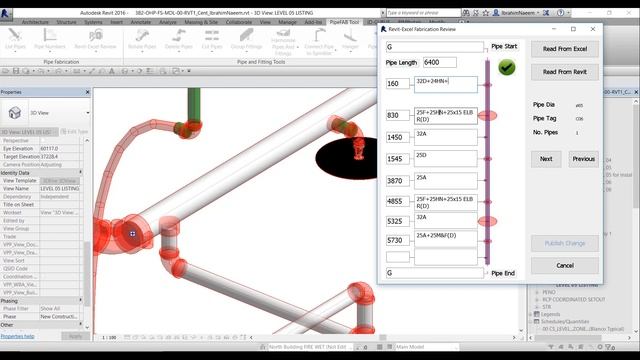Click the binoculars search icon

tap(466, 13)
